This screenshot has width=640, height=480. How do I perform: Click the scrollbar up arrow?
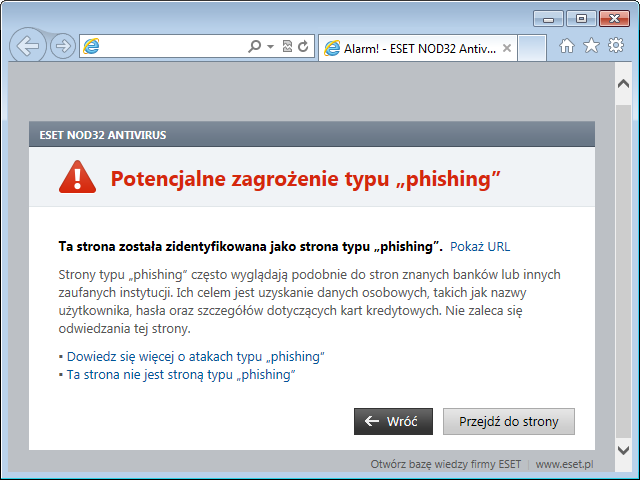point(623,84)
